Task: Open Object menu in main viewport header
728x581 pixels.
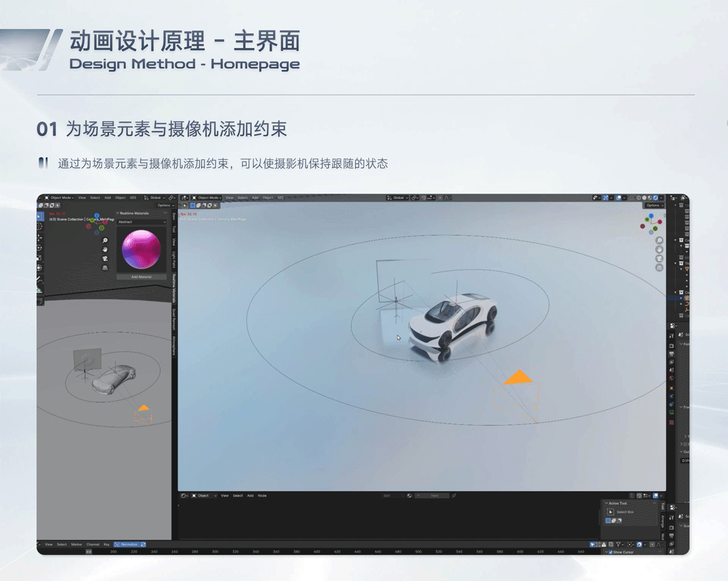Action: [x=268, y=198]
